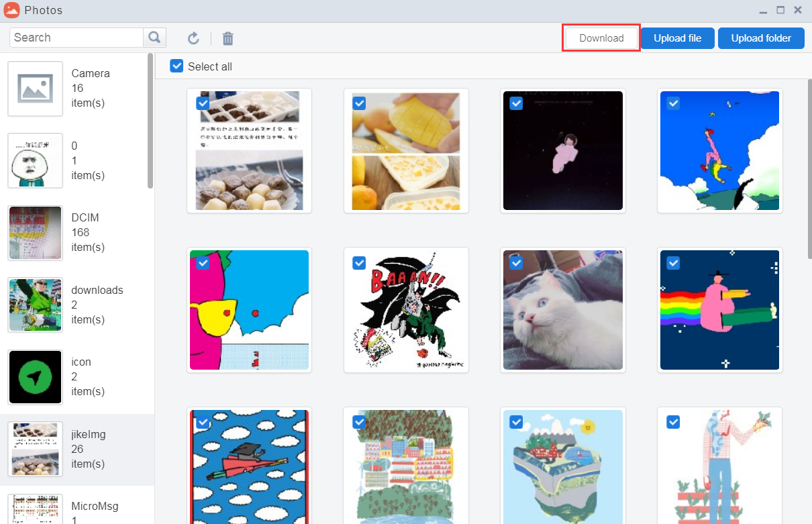
Task: Click the Download button
Action: pos(601,38)
